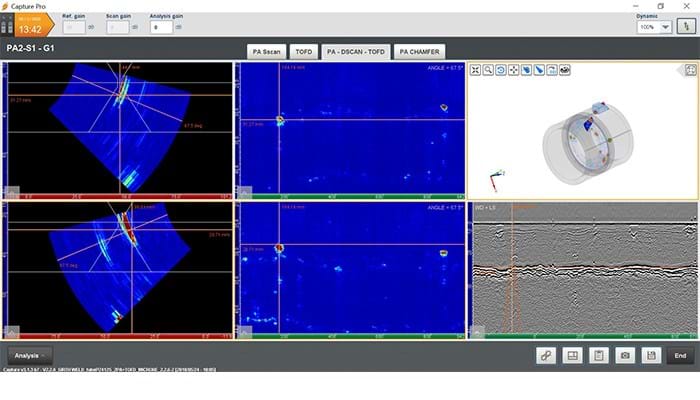Image resolution: width=700 pixels, height=400 pixels.
Task: Take a screenshot with bottom camera icon
Action: click(625, 355)
